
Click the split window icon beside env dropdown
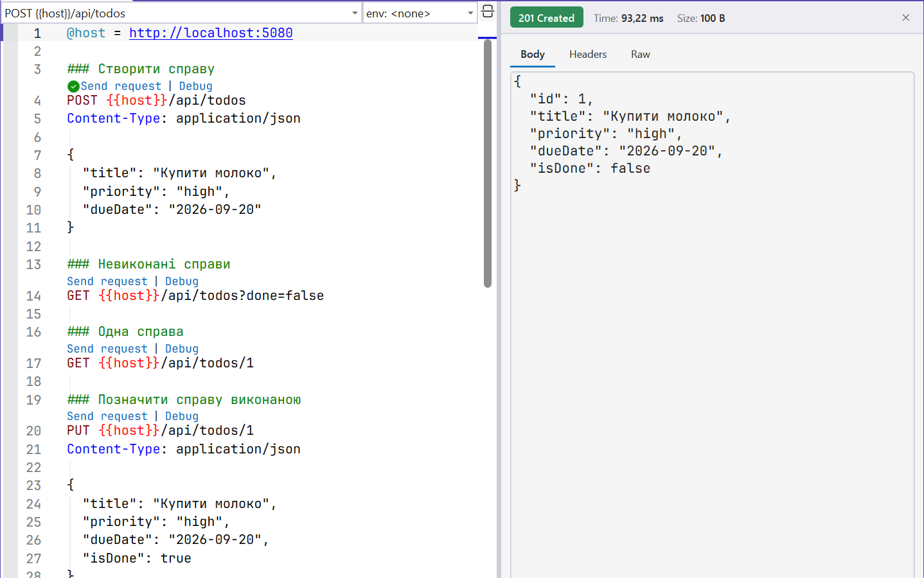(x=488, y=12)
